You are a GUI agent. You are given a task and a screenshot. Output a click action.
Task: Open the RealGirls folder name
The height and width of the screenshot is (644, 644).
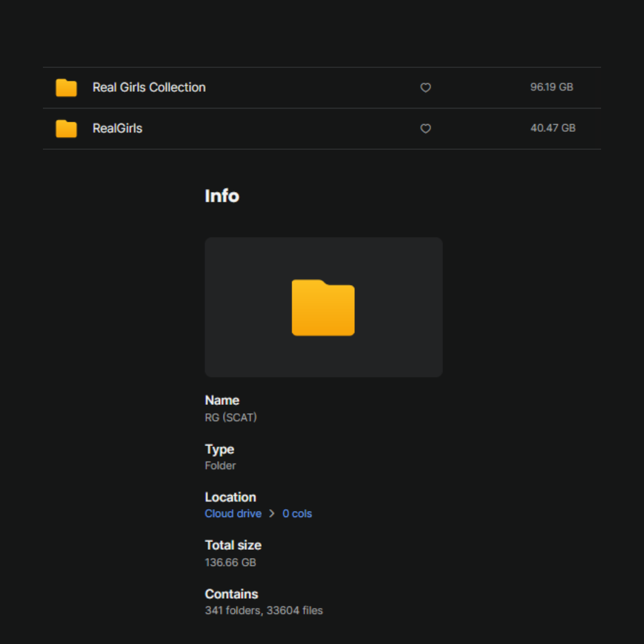[x=117, y=129]
